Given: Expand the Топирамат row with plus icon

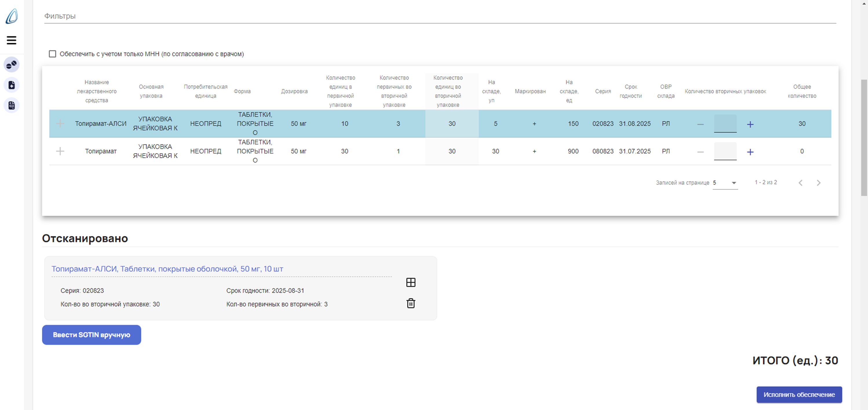Looking at the screenshot, I should [x=60, y=151].
